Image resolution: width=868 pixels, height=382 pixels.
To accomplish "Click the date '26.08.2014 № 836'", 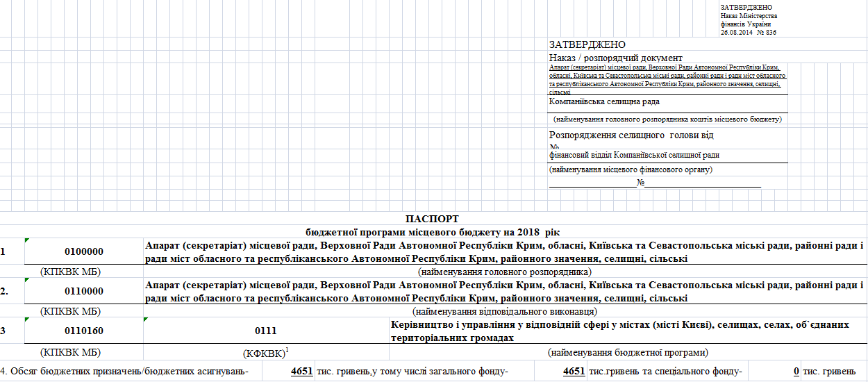I will coord(749,32).
